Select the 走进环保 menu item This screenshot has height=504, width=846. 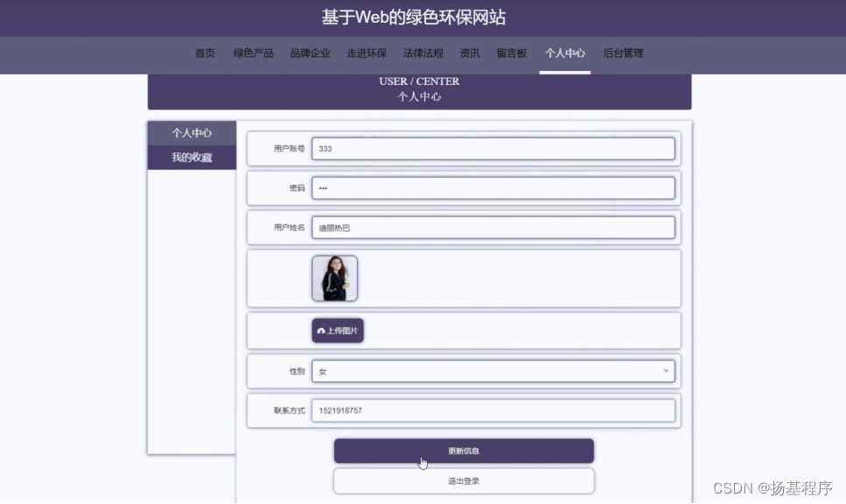point(366,53)
